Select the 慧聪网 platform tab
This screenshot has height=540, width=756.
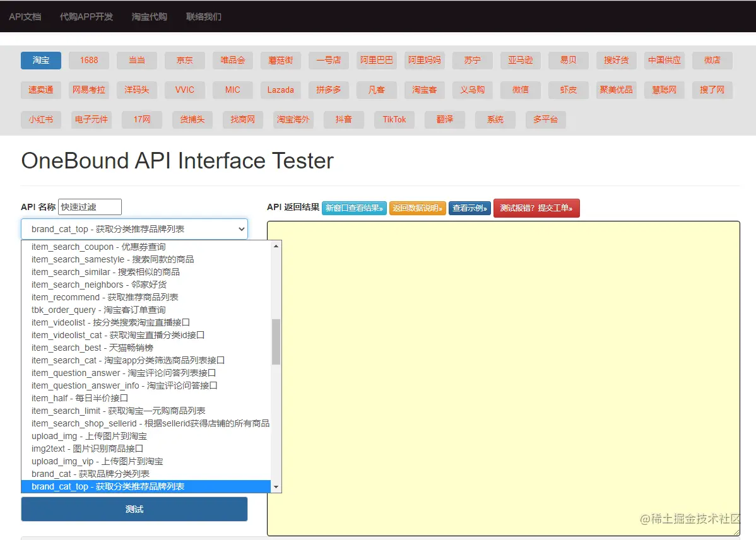[x=664, y=90]
